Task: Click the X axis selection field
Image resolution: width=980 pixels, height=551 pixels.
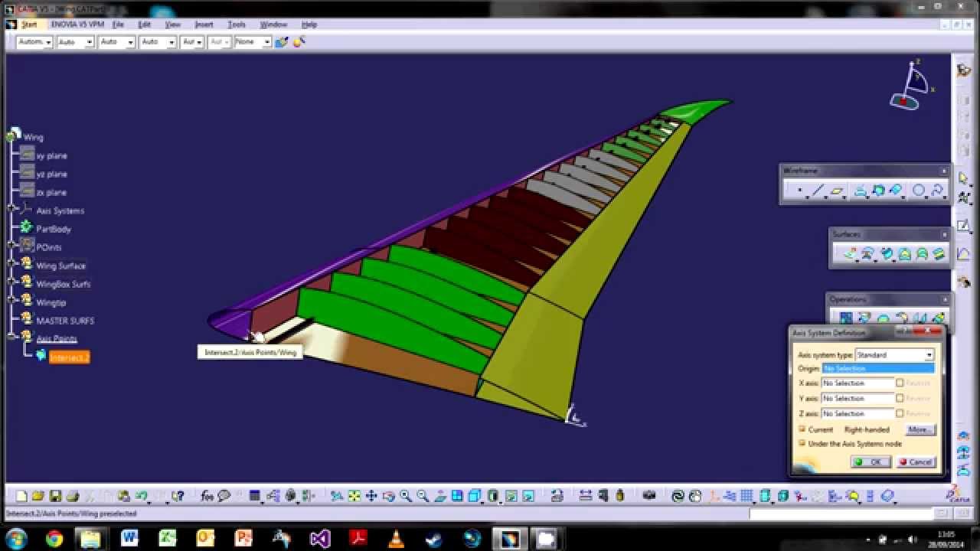Action: click(x=857, y=383)
